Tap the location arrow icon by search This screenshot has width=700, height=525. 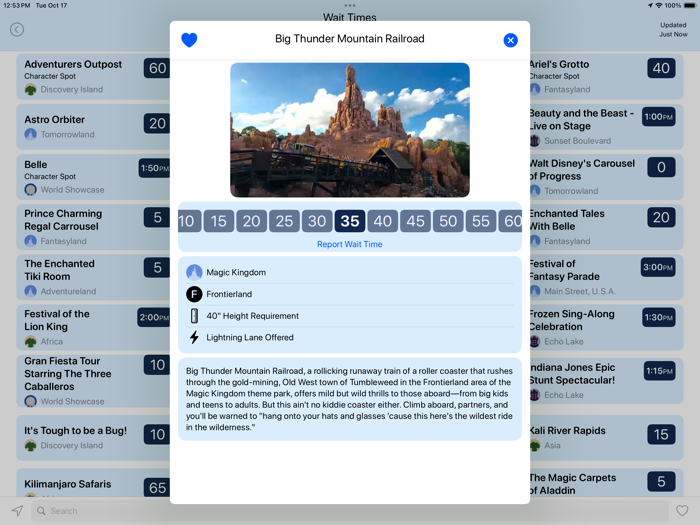[17, 511]
